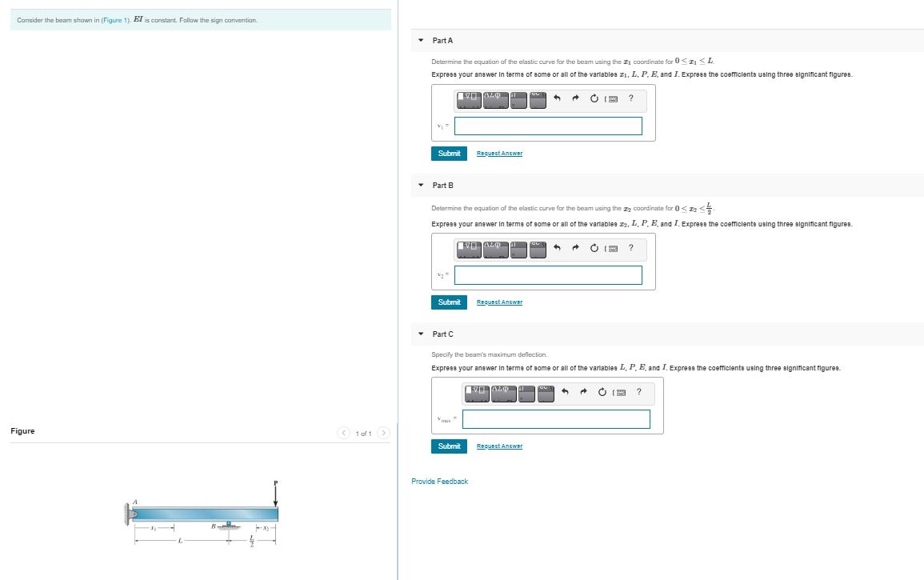The width and height of the screenshot is (924, 580).
Task: Click the 'Part C' heading text
Action: (x=442, y=334)
